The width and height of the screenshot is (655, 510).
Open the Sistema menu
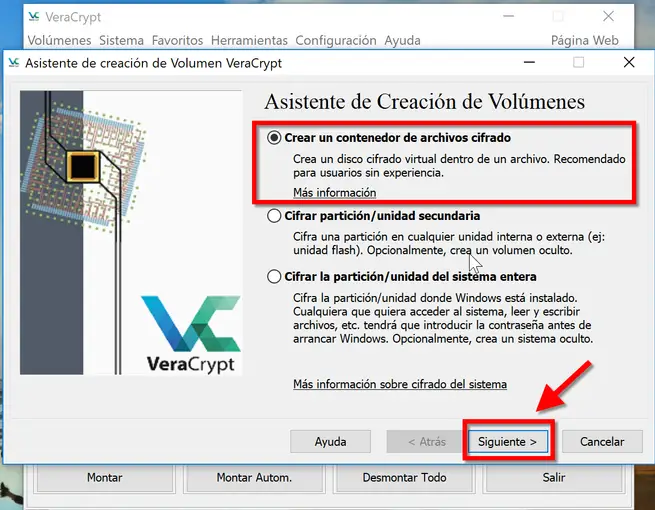pyautogui.click(x=122, y=41)
